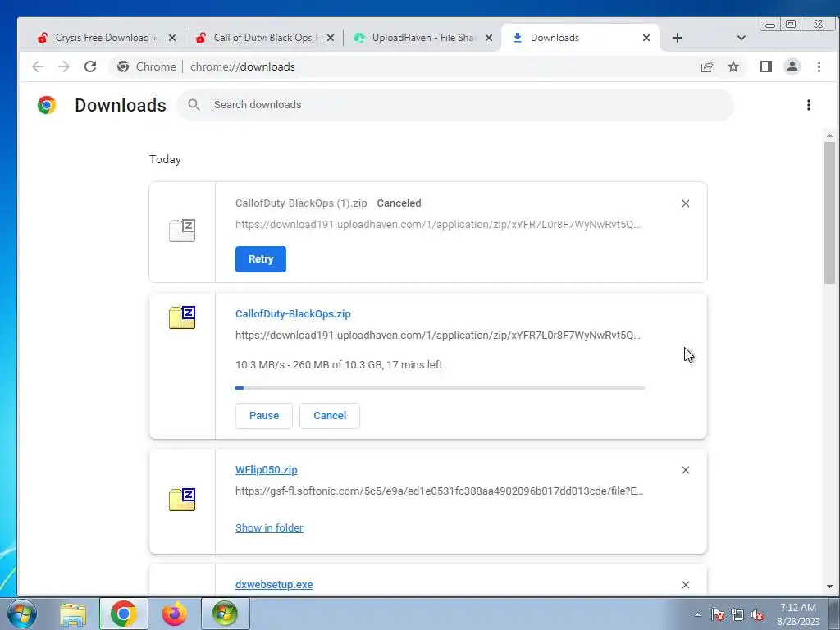840x630 pixels.
Task: Open the taskbar clock showing 7:12 AM
Action: pos(798,614)
